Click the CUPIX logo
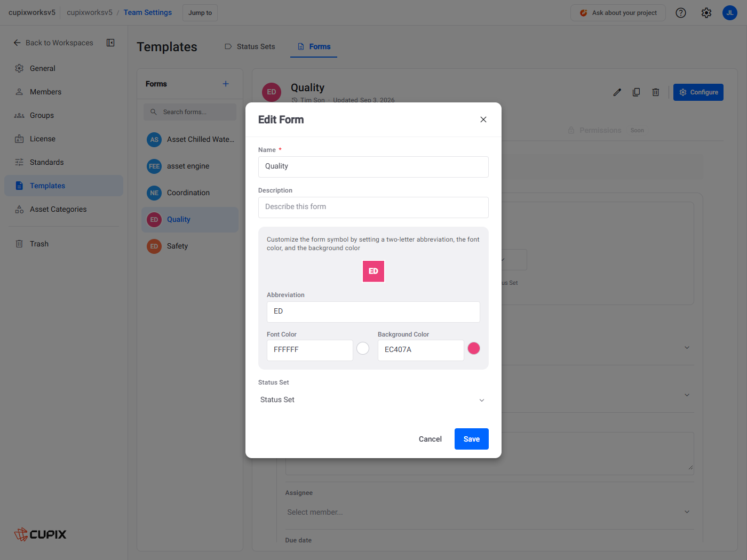The image size is (747, 560). pyautogui.click(x=41, y=534)
